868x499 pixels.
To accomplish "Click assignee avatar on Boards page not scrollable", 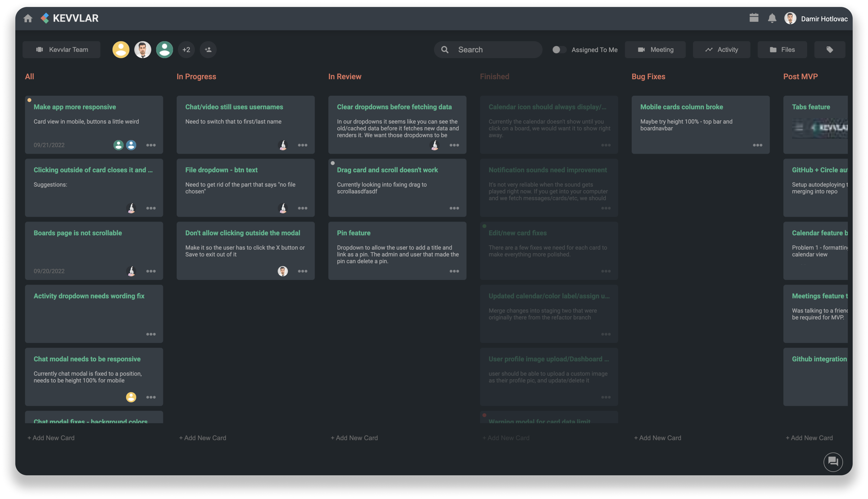I will (131, 271).
